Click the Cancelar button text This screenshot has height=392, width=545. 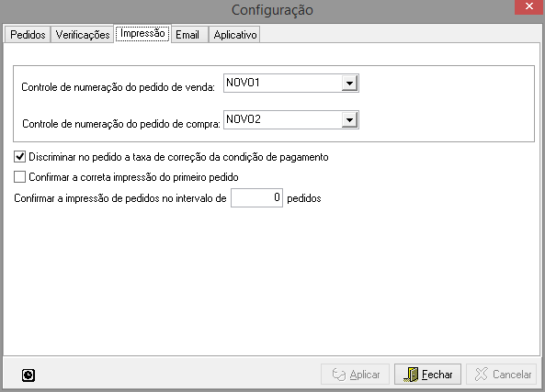tap(512, 375)
